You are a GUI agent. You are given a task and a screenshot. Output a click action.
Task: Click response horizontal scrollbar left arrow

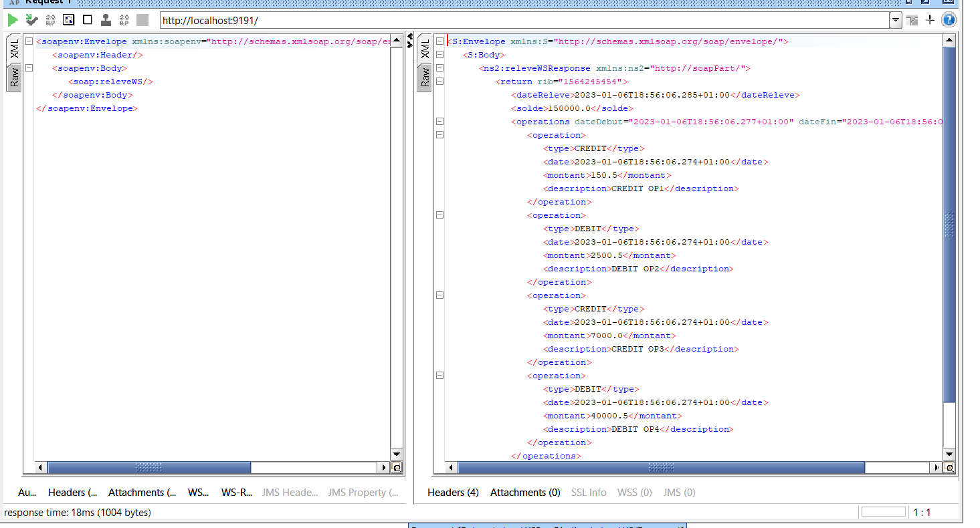pyautogui.click(x=451, y=468)
